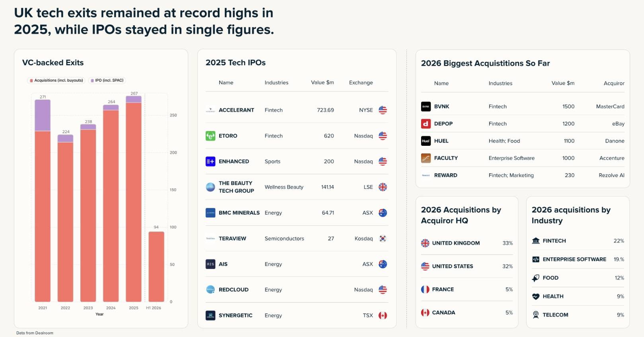Click the France flag icon
Viewport: 644px width, 337px height.
click(425, 289)
